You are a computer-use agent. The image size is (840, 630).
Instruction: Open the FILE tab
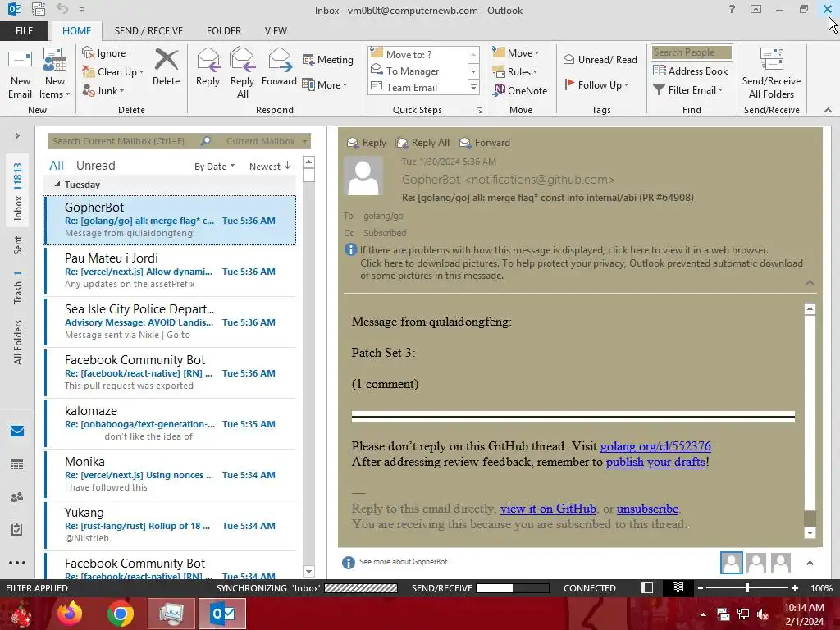(x=24, y=31)
